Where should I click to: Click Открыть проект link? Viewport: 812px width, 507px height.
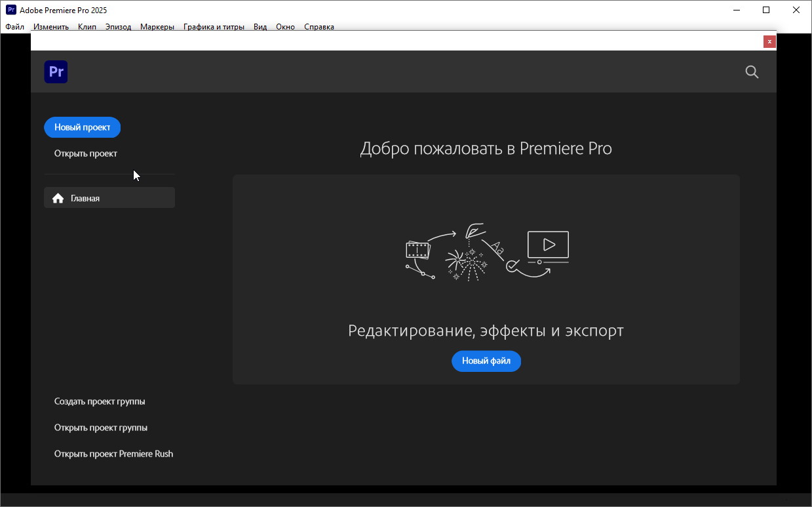click(86, 153)
